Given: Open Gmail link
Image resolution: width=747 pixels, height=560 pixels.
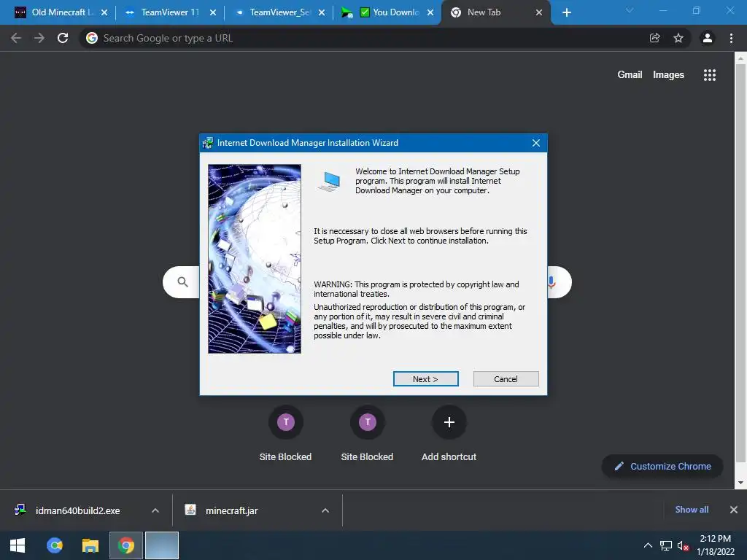Looking at the screenshot, I should pos(630,75).
